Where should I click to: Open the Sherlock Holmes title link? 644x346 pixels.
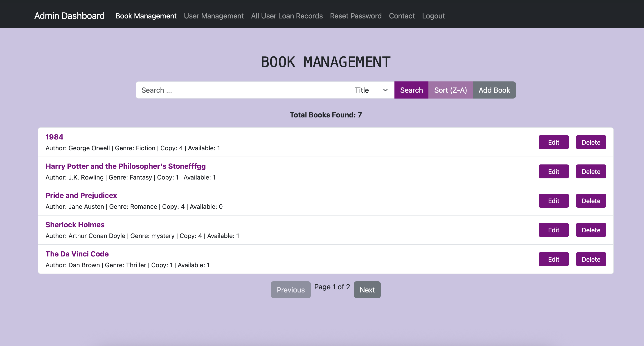75,225
